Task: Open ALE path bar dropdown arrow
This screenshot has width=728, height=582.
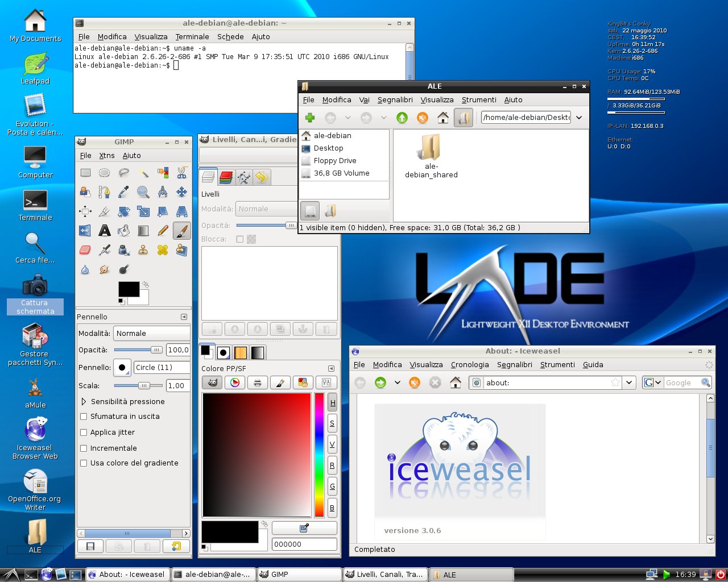Action: coord(579,118)
